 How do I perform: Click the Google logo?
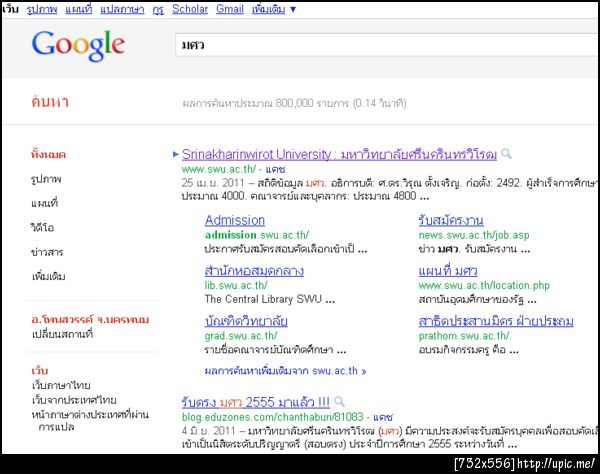tap(78, 46)
